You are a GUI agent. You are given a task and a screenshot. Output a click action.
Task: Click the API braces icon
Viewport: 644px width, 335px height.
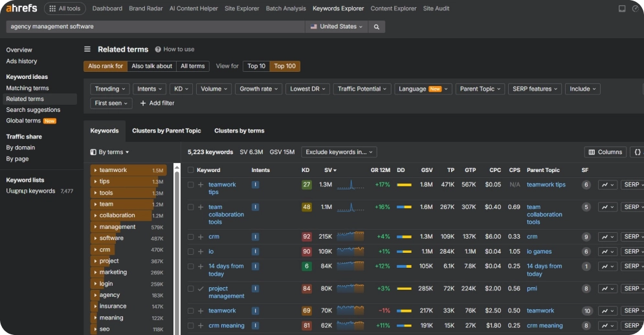(638, 152)
